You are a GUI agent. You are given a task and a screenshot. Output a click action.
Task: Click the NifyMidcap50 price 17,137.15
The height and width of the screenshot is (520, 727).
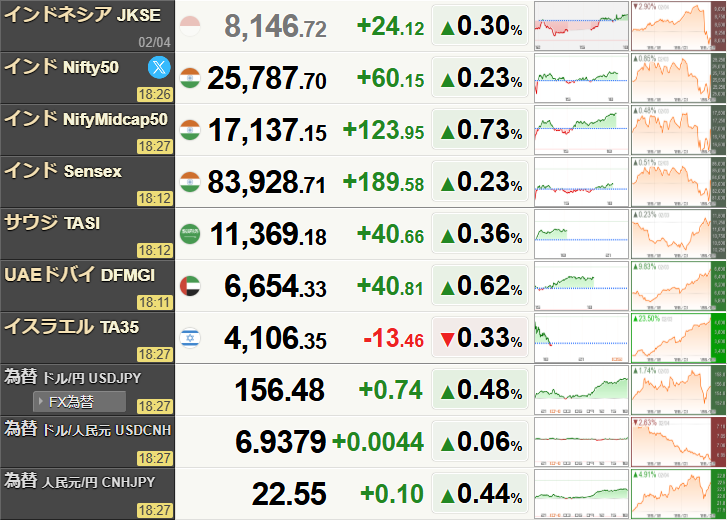267,131
